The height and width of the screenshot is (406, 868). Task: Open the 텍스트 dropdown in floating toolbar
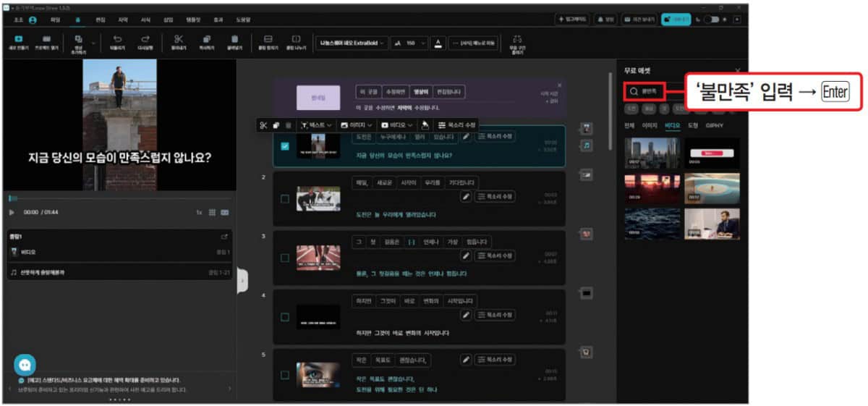coord(317,125)
